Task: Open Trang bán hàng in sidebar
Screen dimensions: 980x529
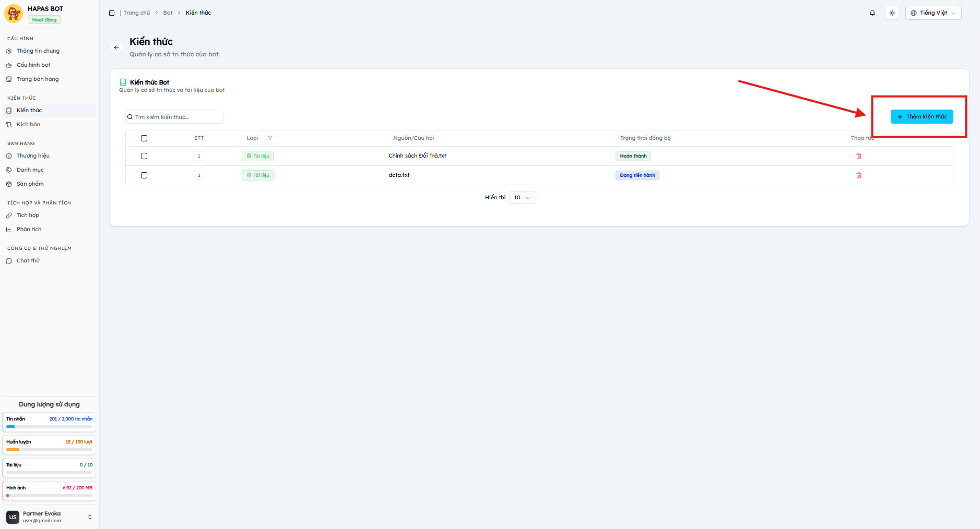Action: point(49,79)
